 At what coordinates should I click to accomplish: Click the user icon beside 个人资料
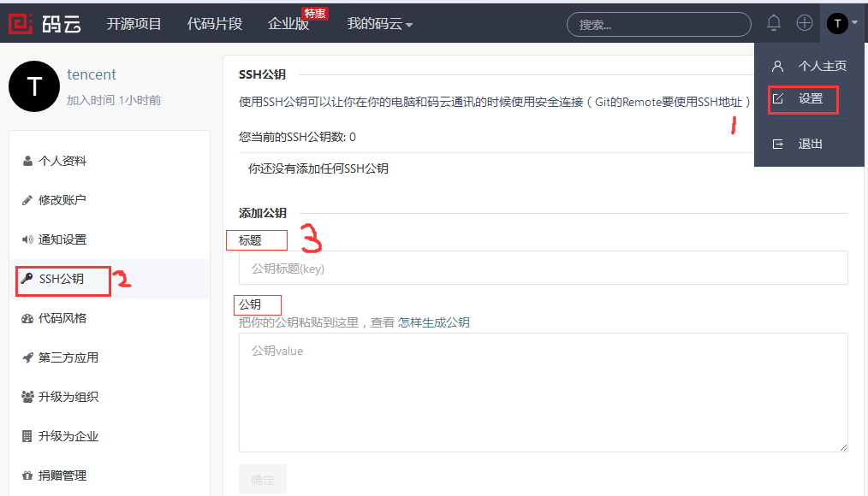pos(27,161)
